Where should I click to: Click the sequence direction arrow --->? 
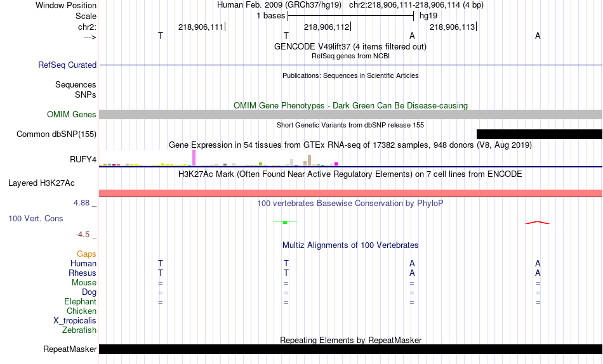click(x=90, y=37)
